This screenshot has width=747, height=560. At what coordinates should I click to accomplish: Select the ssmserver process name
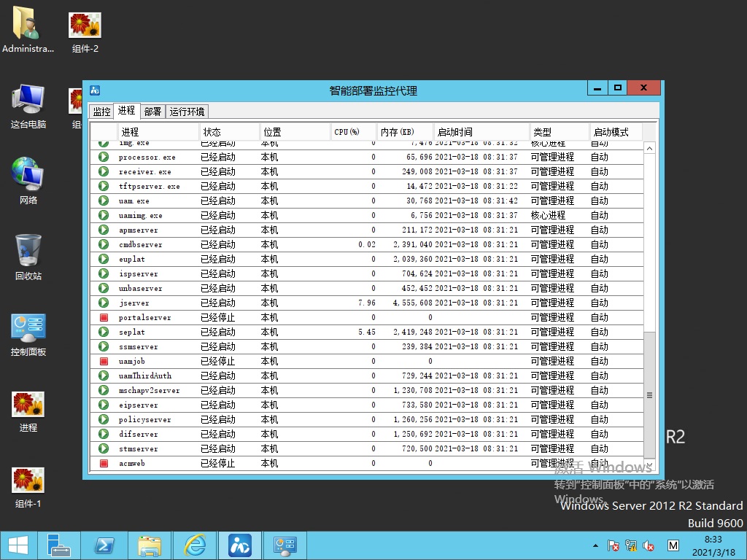point(138,346)
